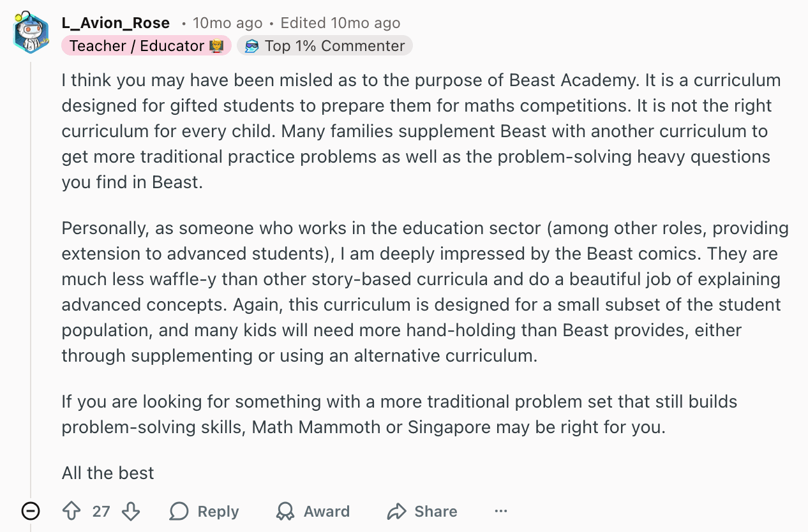
Task: Click Reply to respond to the comment
Action: (x=218, y=511)
